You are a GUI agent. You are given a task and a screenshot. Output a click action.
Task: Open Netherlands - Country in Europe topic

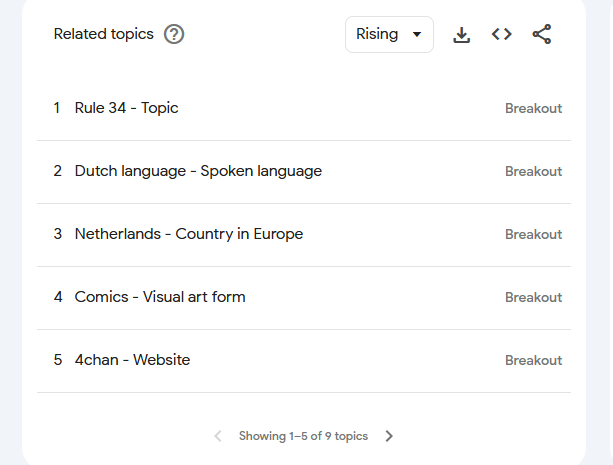tap(188, 234)
